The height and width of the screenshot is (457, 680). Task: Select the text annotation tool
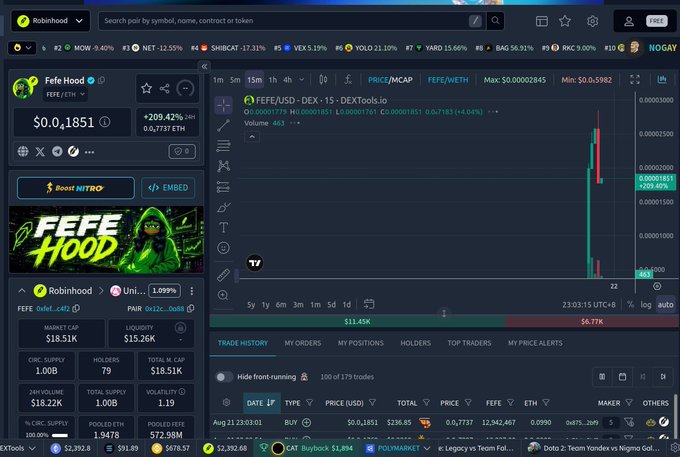223,227
